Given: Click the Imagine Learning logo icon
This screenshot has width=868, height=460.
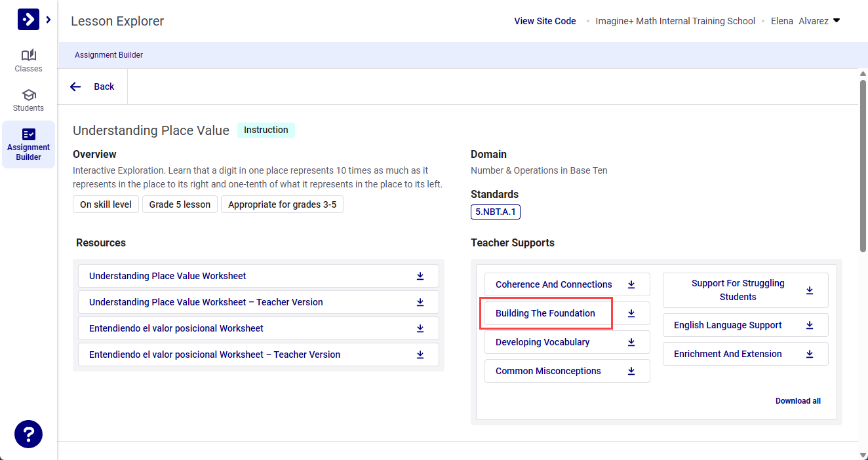Looking at the screenshot, I should click(28, 20).
